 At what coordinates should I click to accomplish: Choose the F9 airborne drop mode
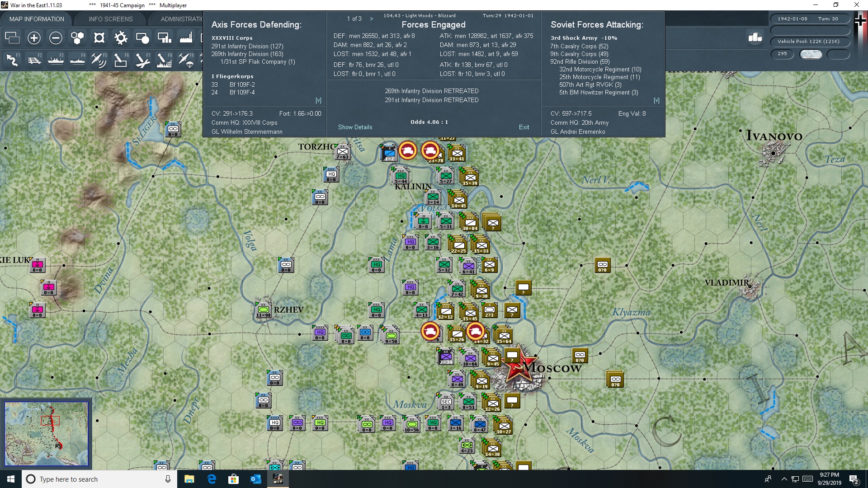186,59
